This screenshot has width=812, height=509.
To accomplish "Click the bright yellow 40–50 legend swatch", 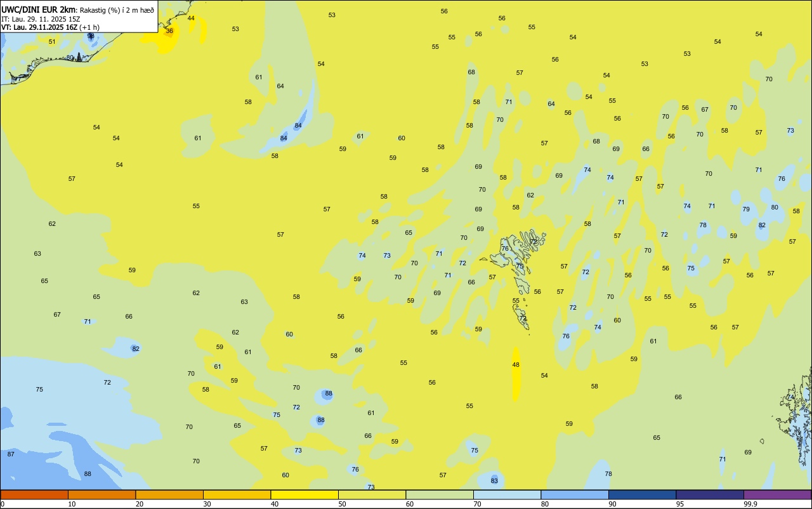I will tap(304, 494).
